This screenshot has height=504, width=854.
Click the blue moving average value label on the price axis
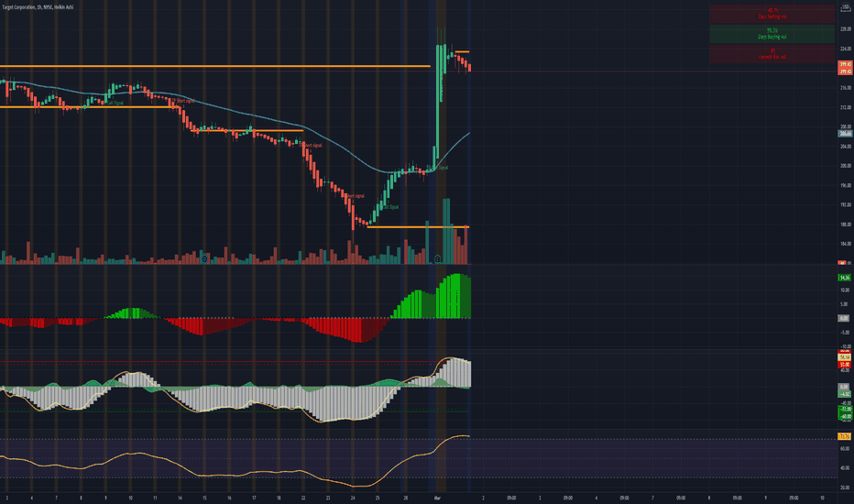point(845,133)
